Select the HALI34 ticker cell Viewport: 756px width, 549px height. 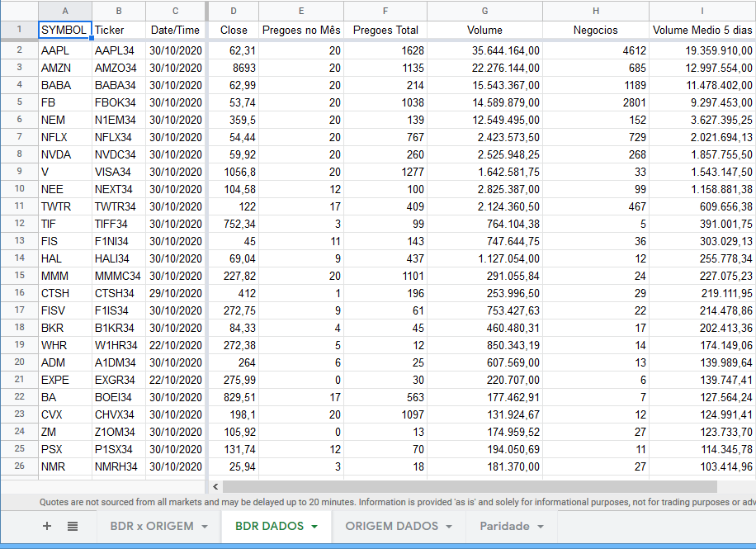pyautogui.click(x=119, y=258)
